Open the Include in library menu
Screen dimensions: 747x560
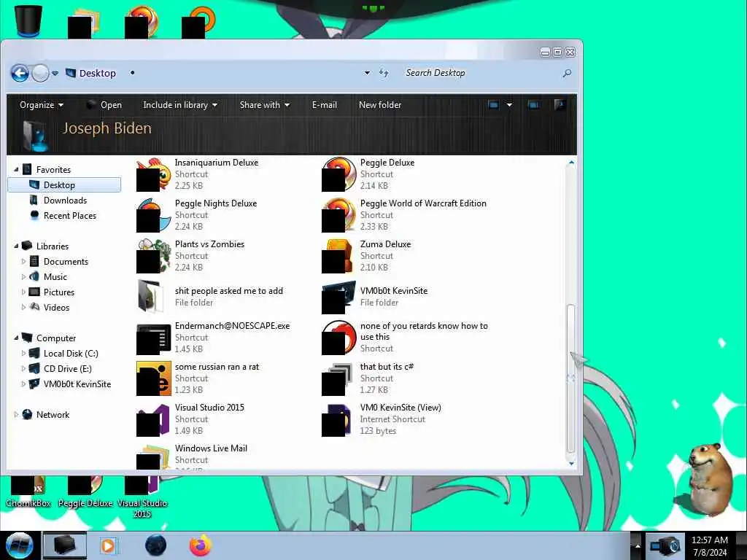[x=180, y=105]
